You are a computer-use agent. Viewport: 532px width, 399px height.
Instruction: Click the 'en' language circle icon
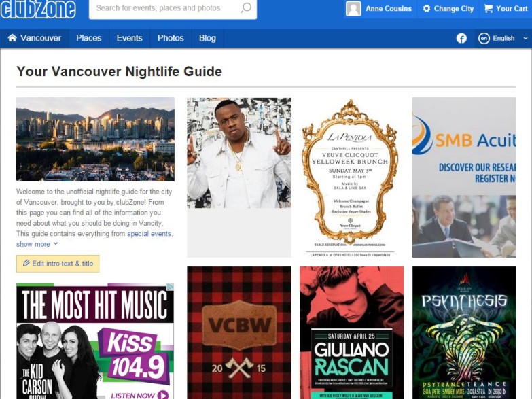tap(484, 38)
